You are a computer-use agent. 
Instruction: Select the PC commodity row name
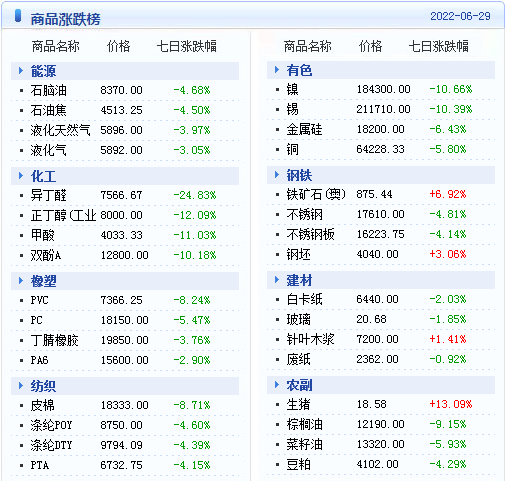pyautogui.click(x=37, y=320)
